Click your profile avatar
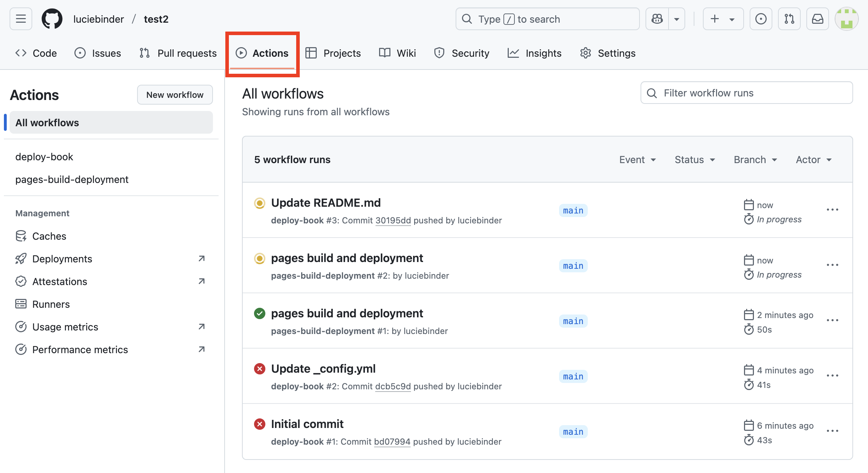 click(847, 18)
